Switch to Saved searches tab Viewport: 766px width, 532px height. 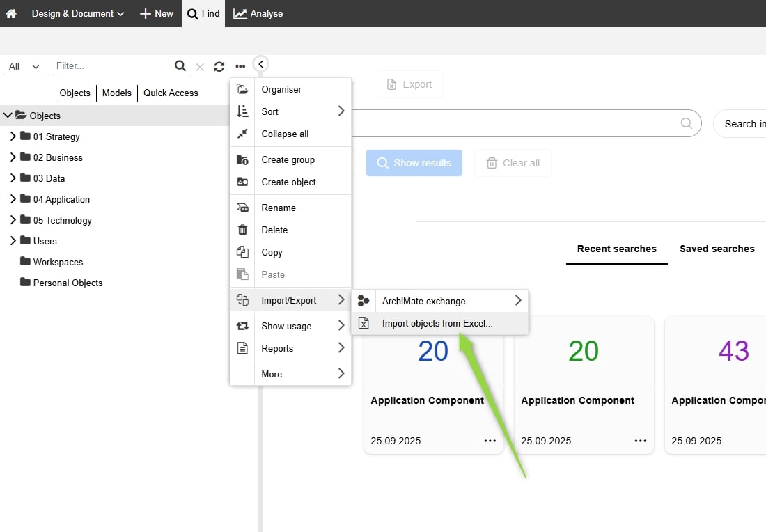point(717,249)
